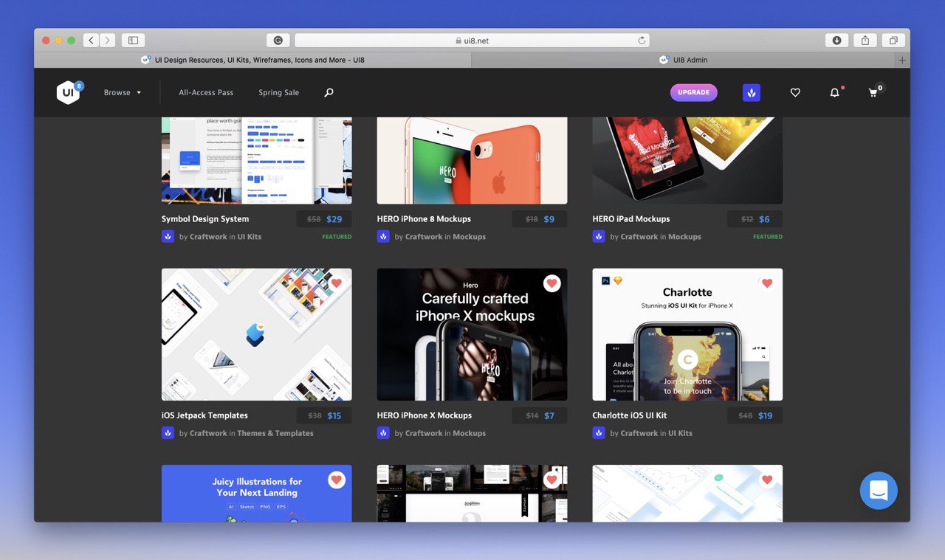Toggle favorite heart on Charlotte card
The height and width of the screenshot is (560, 945).
coord(767,283)
